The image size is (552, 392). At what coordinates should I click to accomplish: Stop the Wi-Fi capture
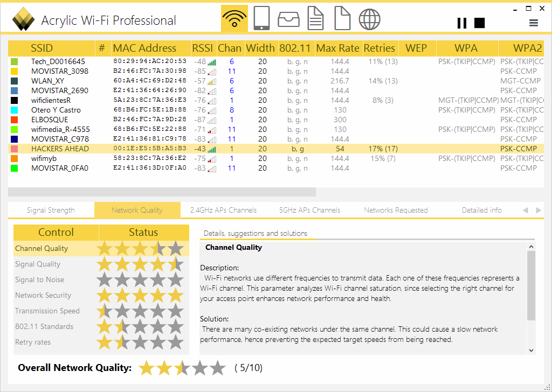479,23
